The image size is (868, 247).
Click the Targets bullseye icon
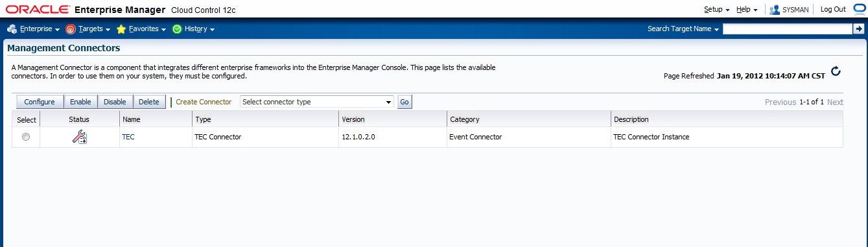(x=71, y=29)
